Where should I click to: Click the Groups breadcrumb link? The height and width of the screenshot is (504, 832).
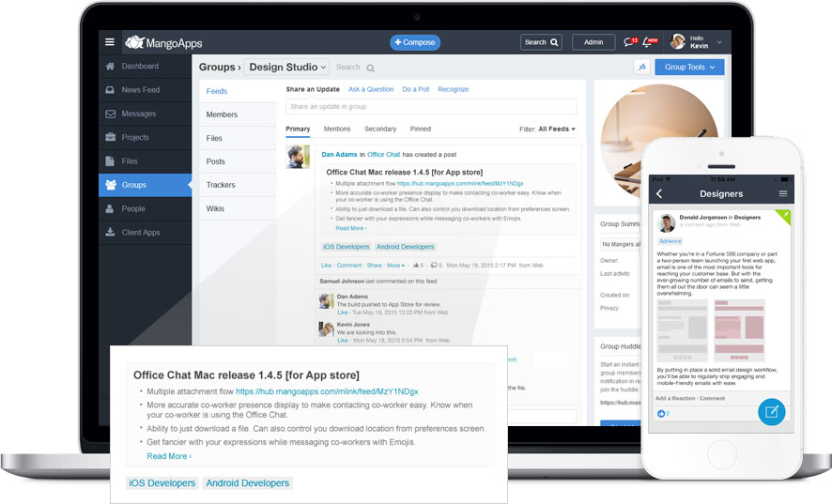click(x=217, y=68)
